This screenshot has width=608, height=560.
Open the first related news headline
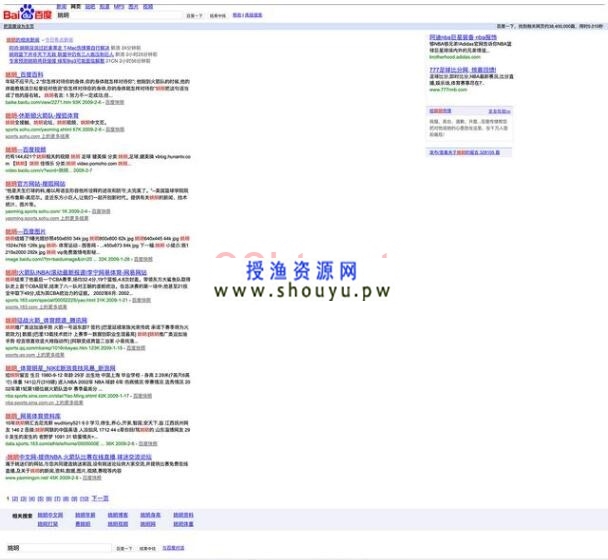[59, 48]
